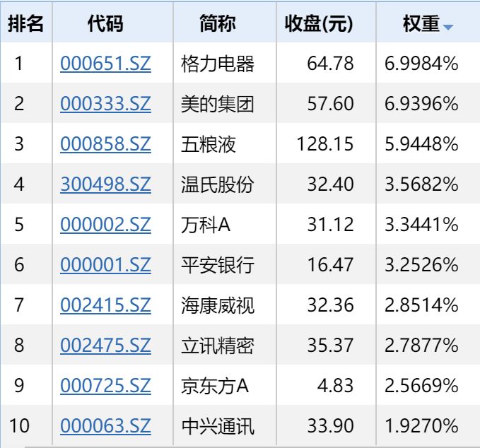Click the weight value 6.9396%
The height and width of the screenshot is (448, 480).
click(x=421, y=104)
